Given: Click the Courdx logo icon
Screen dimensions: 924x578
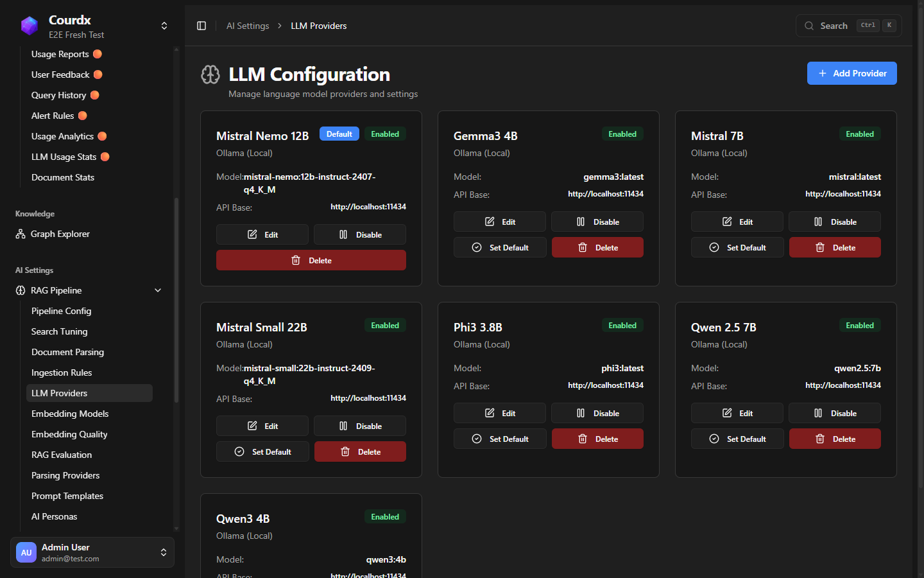Looking at the screenshot, I should click(x=30, y=26).
